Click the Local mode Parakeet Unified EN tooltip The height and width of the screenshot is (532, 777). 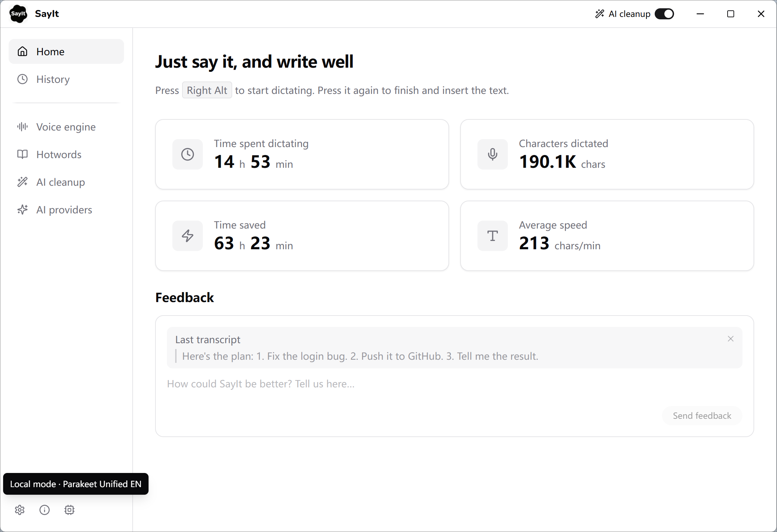[x=76, y=484]
